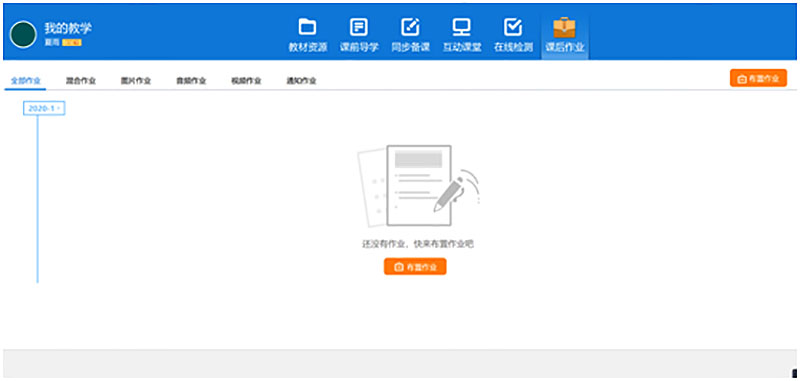Switch to 全部作业 tab
800x381 pixels.
(26, 81)
